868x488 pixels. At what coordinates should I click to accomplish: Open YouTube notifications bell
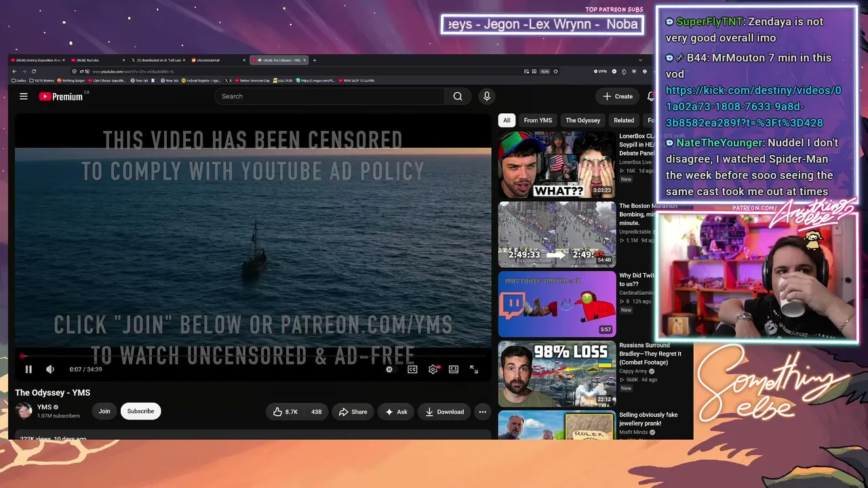(x=650, y=96)
